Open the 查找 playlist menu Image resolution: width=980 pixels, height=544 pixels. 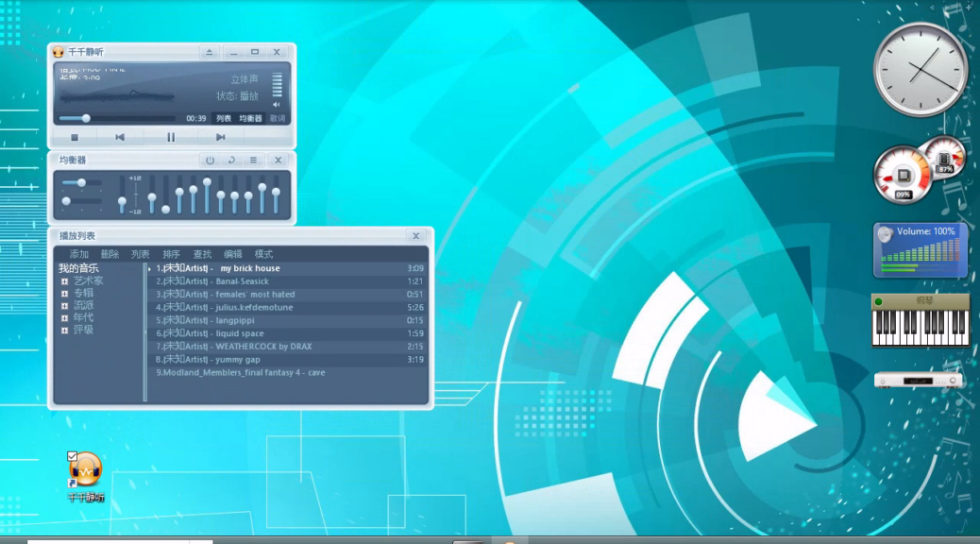202,254
